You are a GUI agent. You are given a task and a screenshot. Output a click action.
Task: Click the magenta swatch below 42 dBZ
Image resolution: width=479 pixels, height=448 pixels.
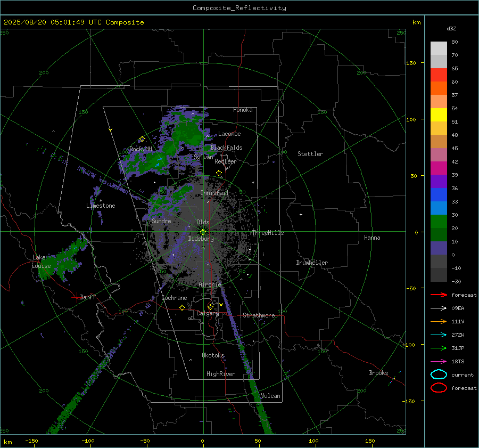(x=439, y=168)
